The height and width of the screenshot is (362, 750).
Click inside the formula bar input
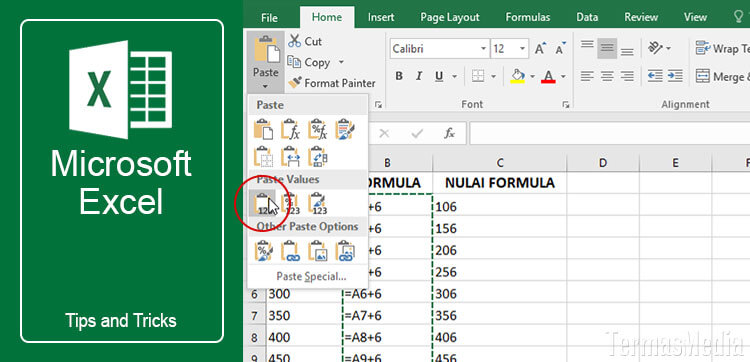(x=609, y=133)
